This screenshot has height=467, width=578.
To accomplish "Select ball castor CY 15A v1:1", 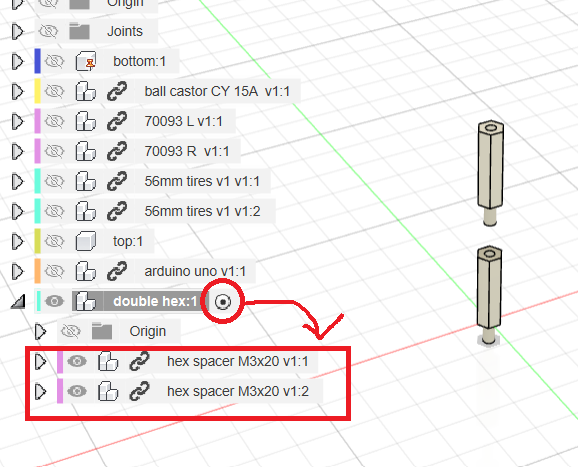I will point(217,91).
